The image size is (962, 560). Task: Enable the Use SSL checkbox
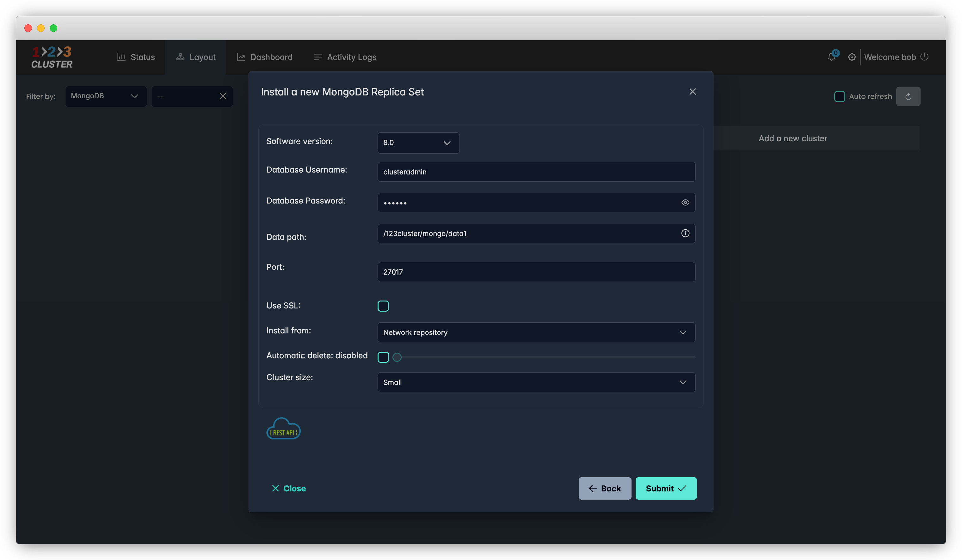[x=383, y=306]
